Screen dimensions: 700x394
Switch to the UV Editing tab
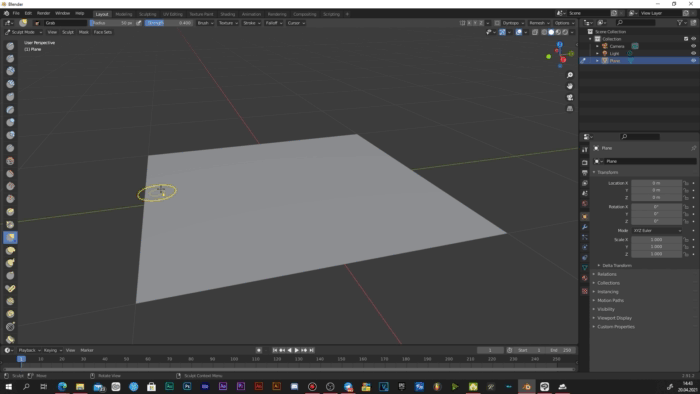(x=173, y=14)
